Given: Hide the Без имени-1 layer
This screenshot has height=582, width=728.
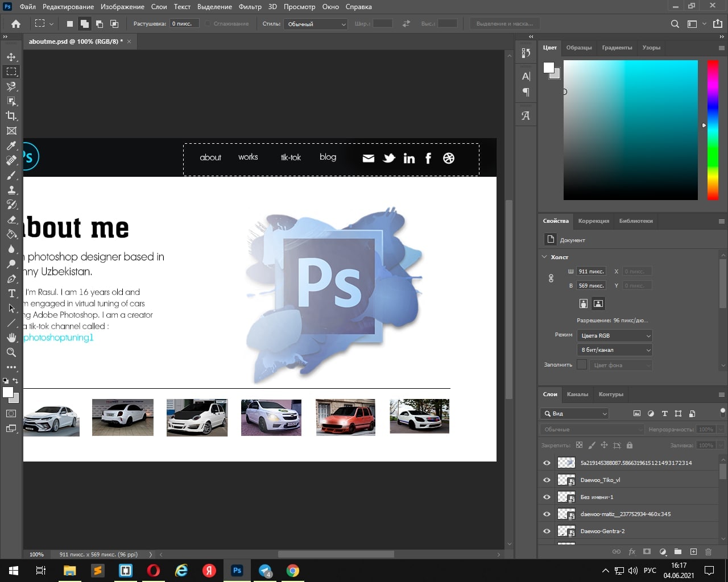Looking at the screenshot, I should click(547, 497).
